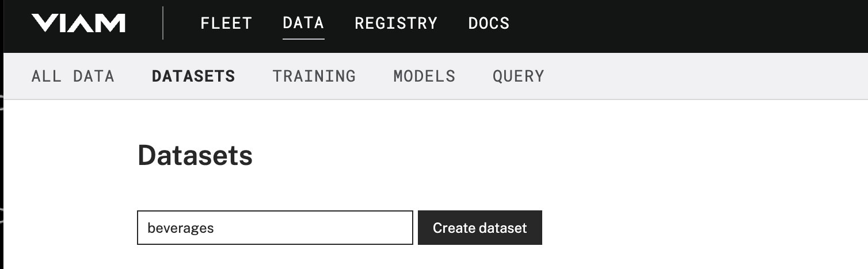The height and width of the screenshot is (269, 868).
Task: Switch to the Models tab
Action: (x=424, y=76)
